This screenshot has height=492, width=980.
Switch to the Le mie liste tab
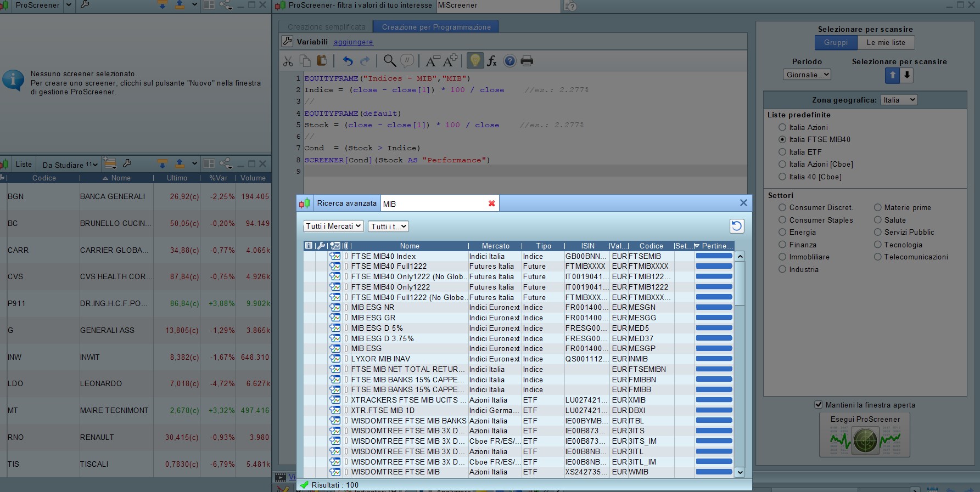tap(886, 42)
